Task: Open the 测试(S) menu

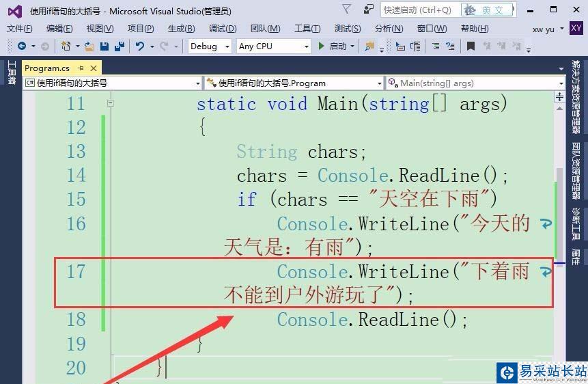Action: 347,29
